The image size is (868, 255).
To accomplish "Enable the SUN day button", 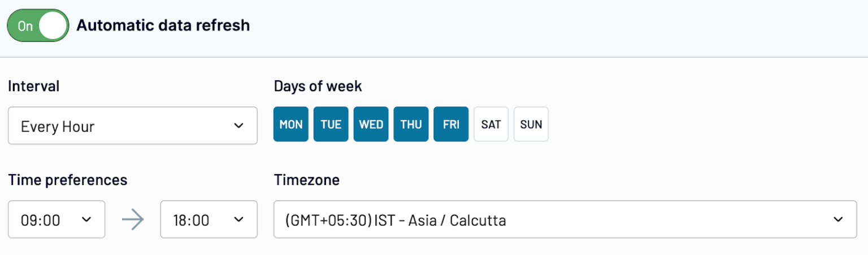I will [x=531, y=124].
